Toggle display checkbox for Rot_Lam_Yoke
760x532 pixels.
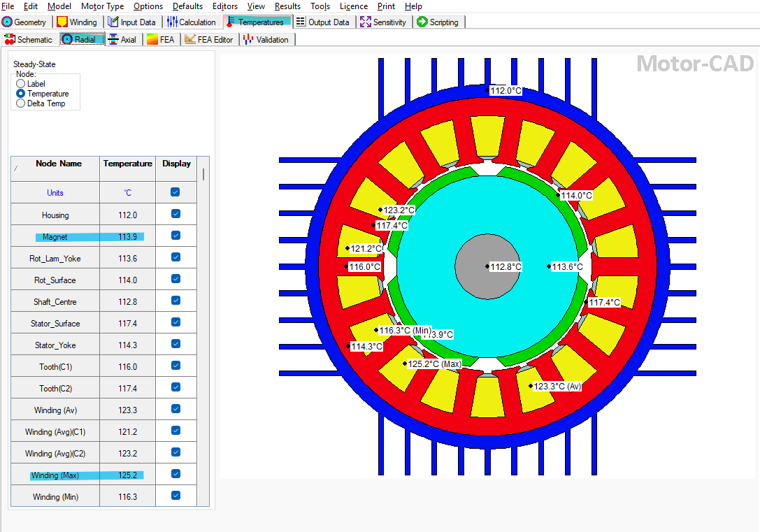click(x=176, y=257)
